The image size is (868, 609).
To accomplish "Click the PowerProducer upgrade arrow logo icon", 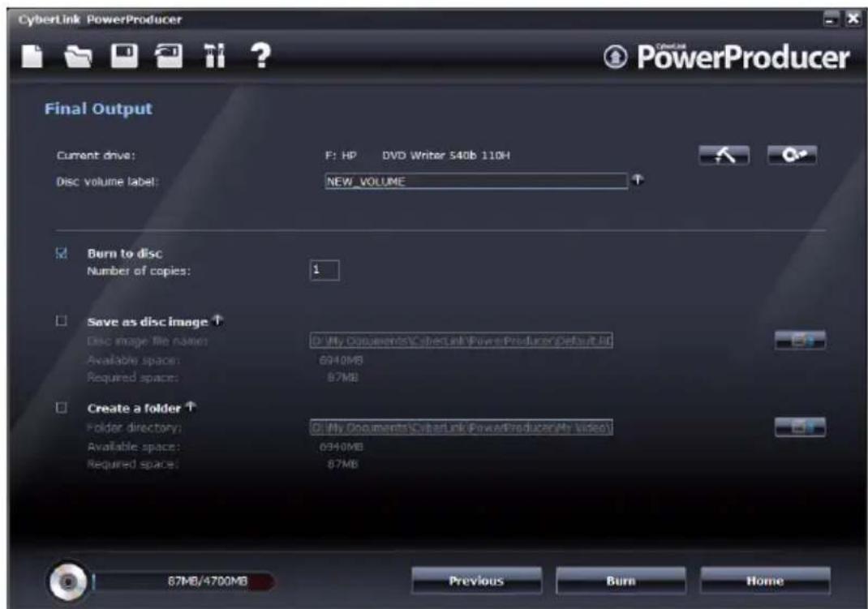I will [615, 57].
